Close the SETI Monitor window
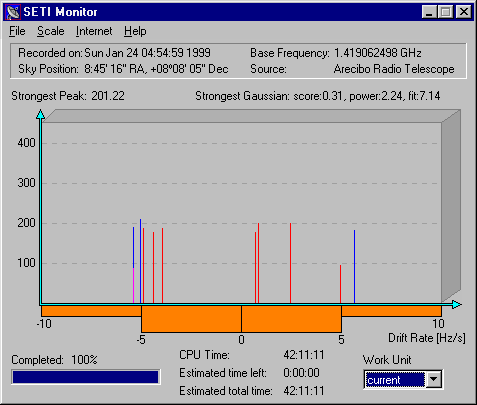The width and height of the screenshot is (477, 405). coord(463,12)
